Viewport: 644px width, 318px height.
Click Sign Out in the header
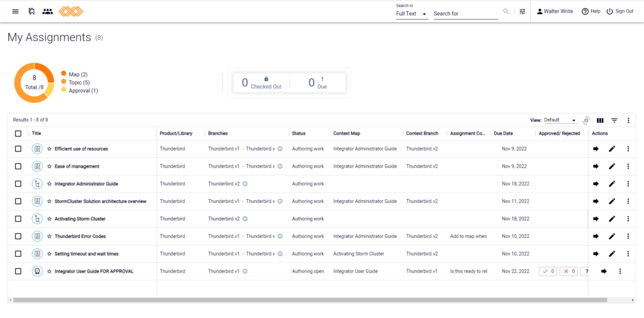pyautogui.click(x=619, y=11)
